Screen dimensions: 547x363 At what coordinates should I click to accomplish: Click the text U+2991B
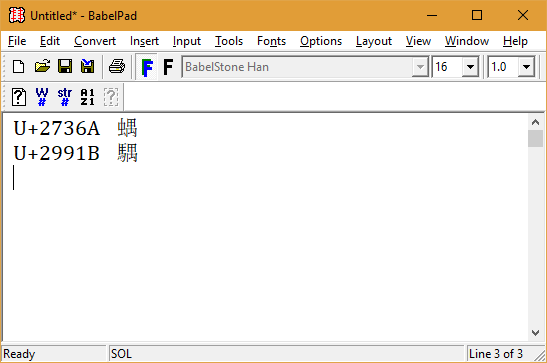57,153
